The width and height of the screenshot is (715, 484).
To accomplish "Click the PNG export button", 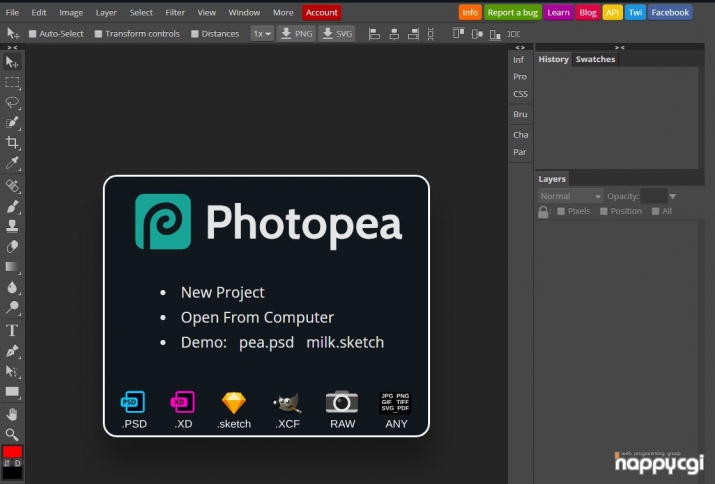I will point(296,34).
